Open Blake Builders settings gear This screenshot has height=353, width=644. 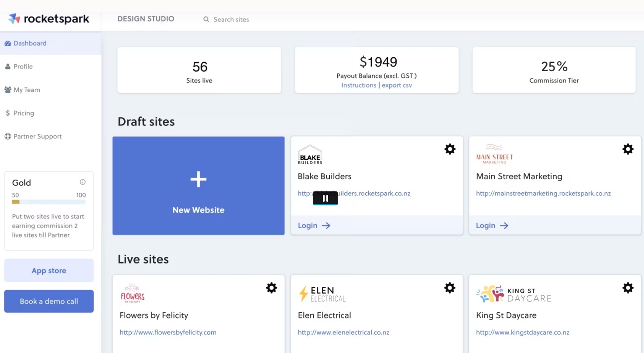point(450,149)
